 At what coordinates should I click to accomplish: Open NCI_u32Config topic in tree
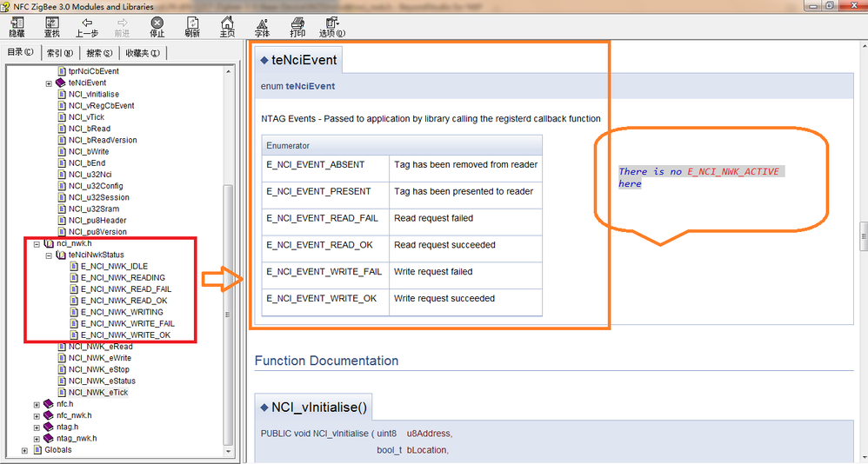tap(96, 186)
